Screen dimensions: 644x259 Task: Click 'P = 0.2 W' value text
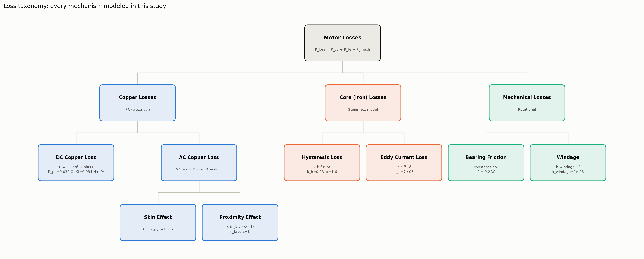point(486,172)
